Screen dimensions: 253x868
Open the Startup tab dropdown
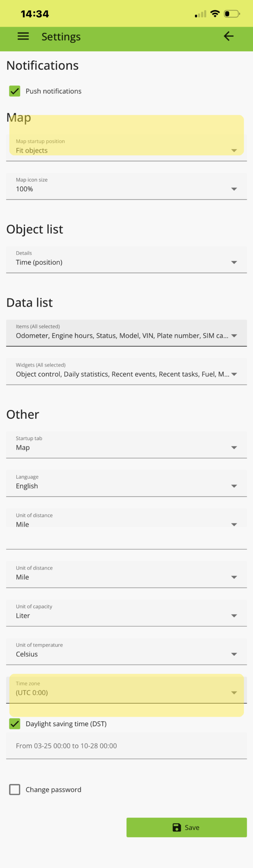tap(234, 447)
